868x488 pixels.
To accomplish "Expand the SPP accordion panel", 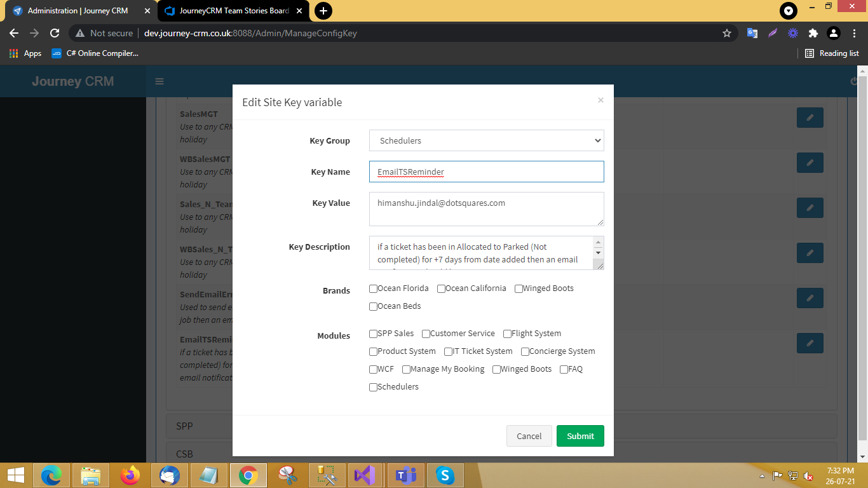I will tap(501, 426).
